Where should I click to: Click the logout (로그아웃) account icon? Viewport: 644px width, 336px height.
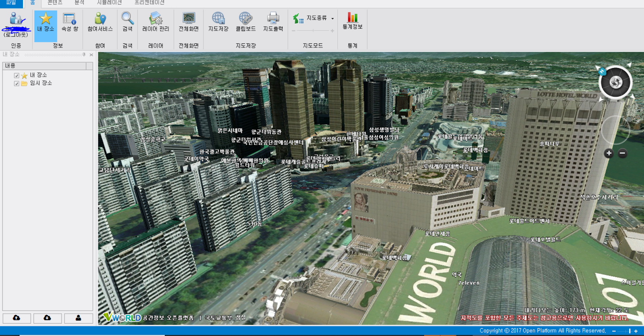tap(16, 24)
